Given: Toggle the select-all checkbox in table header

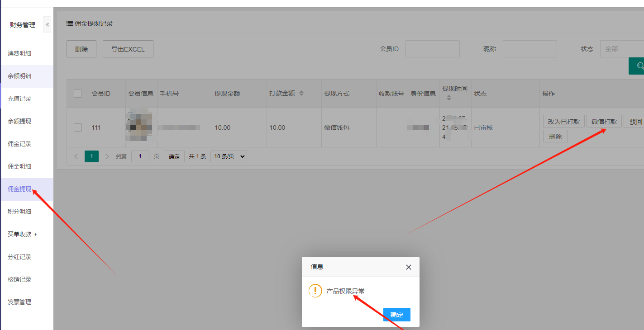Looking at the screenshot, I should (x=78, y=94).
